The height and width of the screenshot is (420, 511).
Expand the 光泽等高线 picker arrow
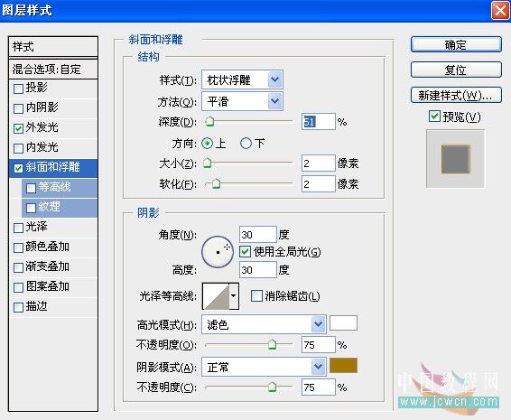coord(234,296)
